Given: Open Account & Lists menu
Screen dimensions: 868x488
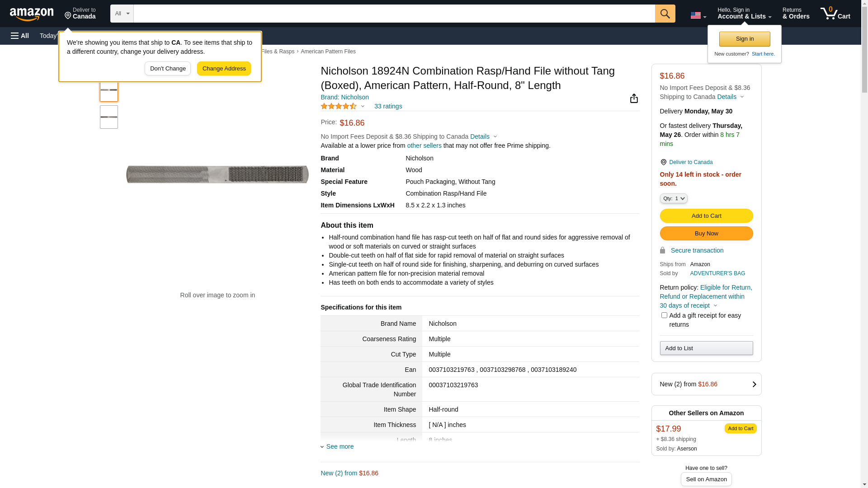Looking at the screenshot, I should 744,14.
